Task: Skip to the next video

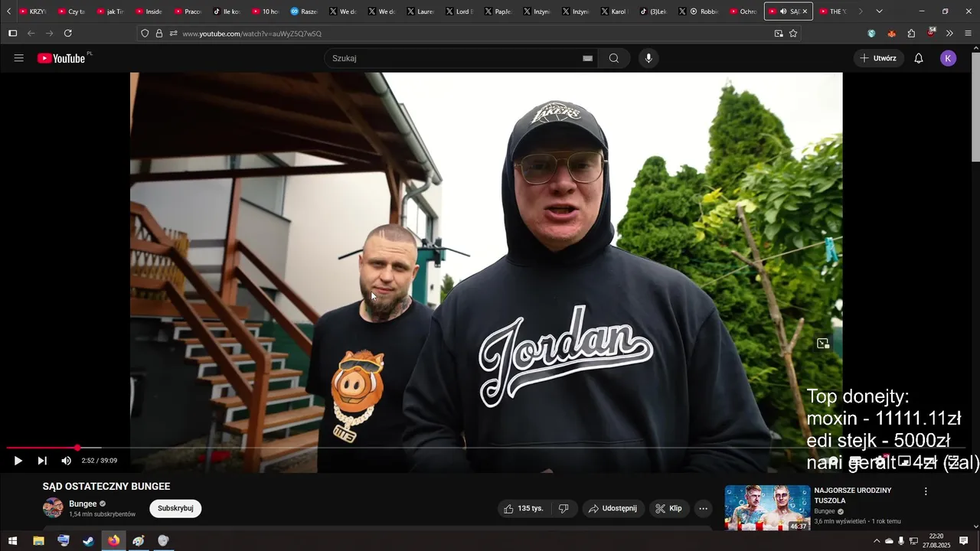Action: (x=42, y=461)
